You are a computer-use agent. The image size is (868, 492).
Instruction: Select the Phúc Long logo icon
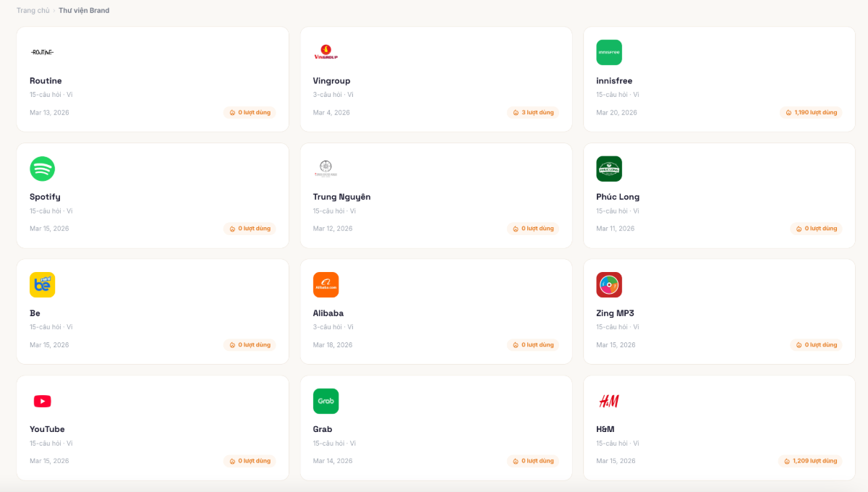pyautogui.click(x=609, y=169)
